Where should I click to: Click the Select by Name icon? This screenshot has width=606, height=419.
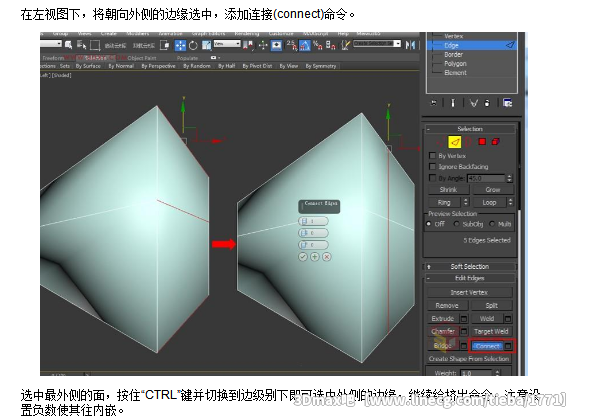point(82,45)
